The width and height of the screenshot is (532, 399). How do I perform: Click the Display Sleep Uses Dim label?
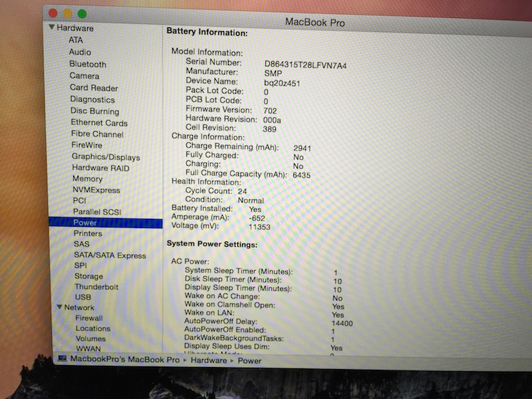pyautogui.click(x=227, y=346)
